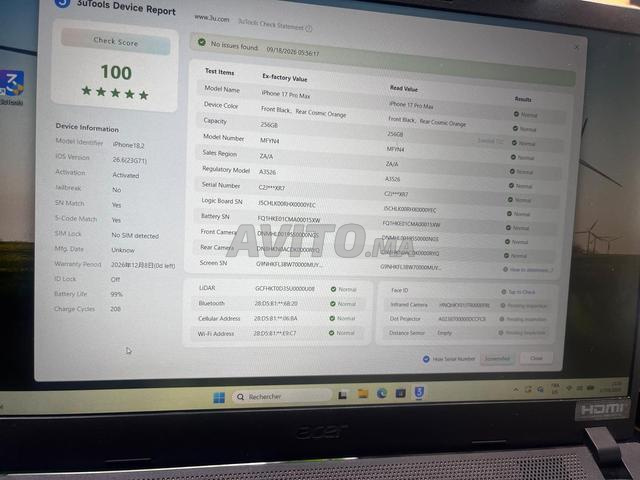Viewport: 640px width, 480px height.
Task: Click the ex-factory Regulatory Model A3526
Action: coord(267,172)
